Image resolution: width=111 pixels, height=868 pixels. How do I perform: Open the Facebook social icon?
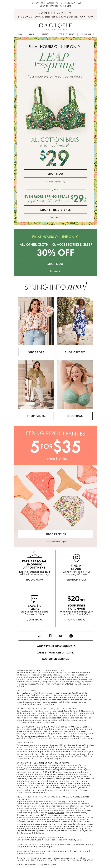(50, 636)
